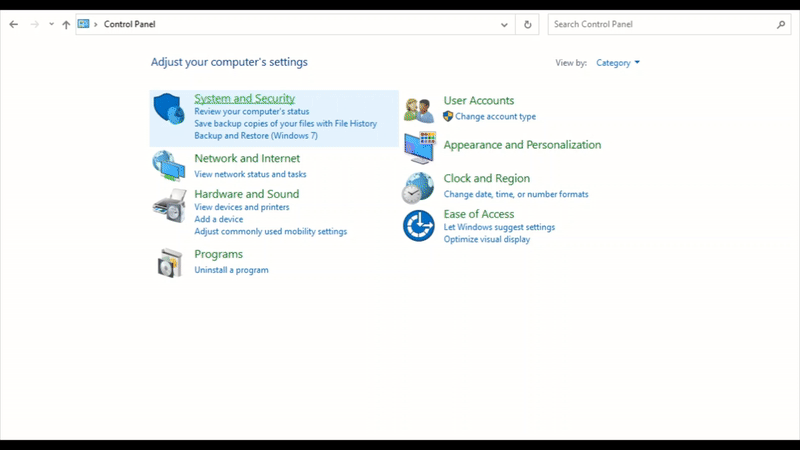Image resolution: width=800 pixels, height=450 pixels.
Task: Select Uninstall a program
Action: 231,270
